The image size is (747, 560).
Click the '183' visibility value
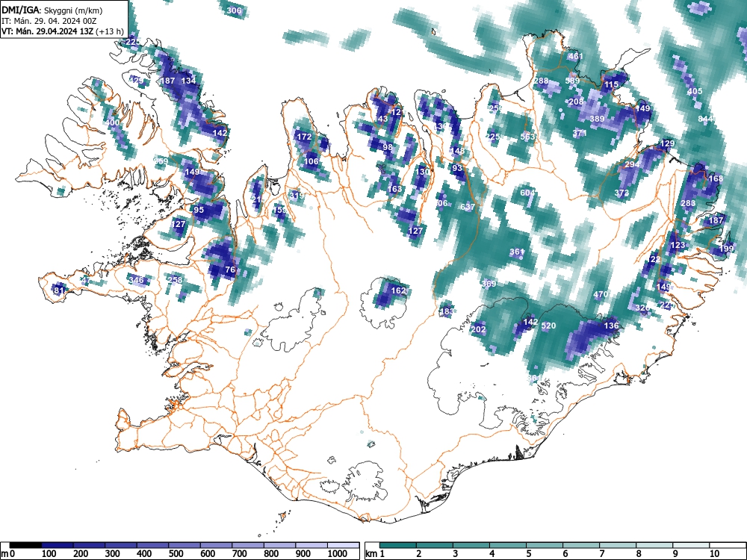click(447, 312)
